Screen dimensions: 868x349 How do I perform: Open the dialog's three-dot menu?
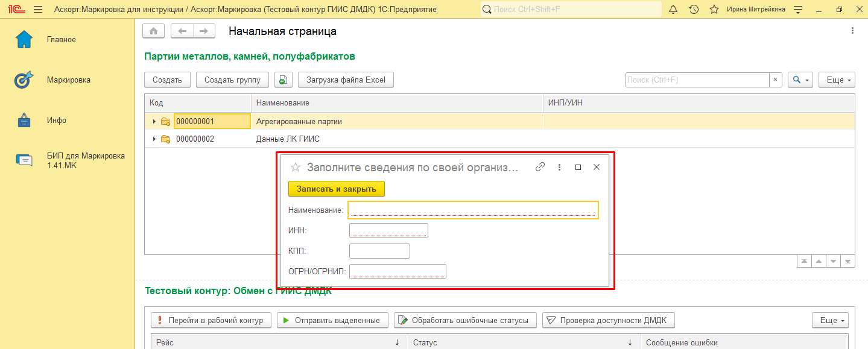click(559, 167)
